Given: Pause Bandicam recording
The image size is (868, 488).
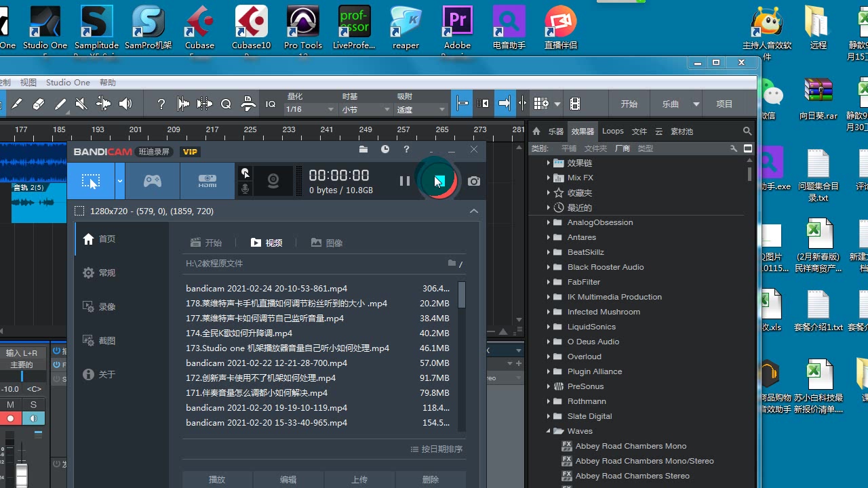Looking at the screenshot, I should click(x=404, y=181).
